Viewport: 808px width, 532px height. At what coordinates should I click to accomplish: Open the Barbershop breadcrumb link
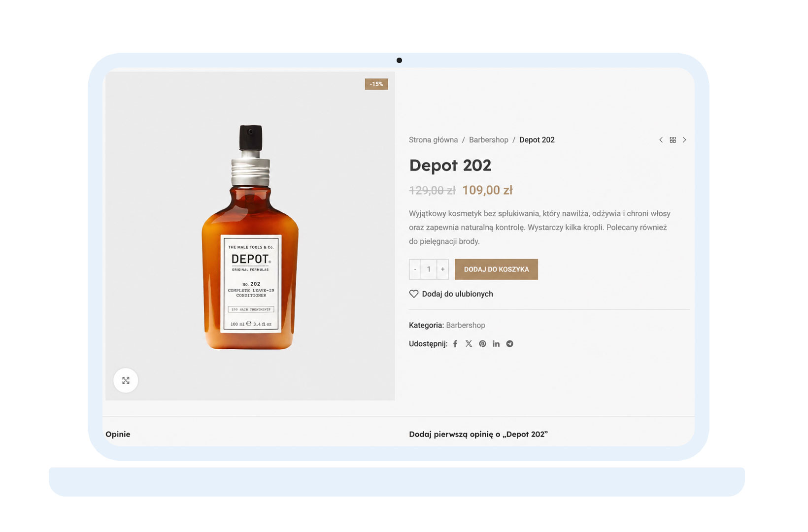pyautogui.click(x=489, y=140)
